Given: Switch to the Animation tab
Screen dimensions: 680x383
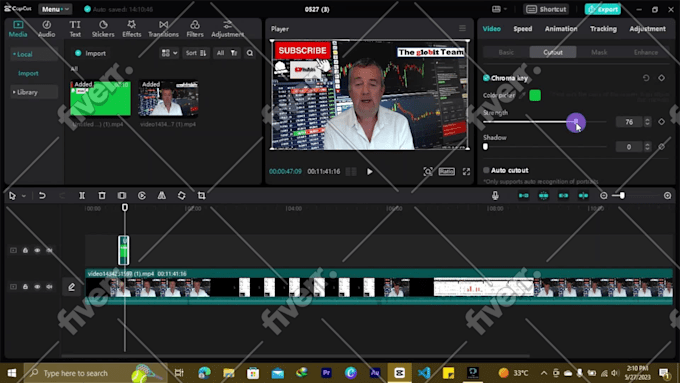Looking at the screenshot, I should (x=561, y=29).
